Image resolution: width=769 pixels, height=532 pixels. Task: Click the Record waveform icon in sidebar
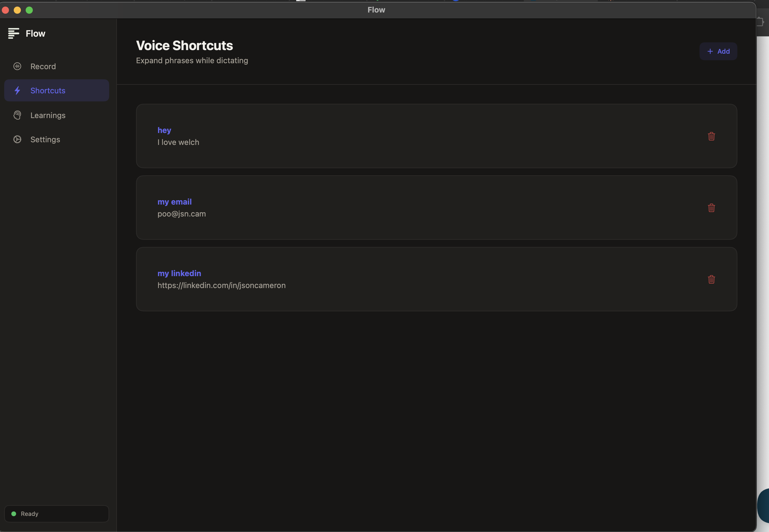point(17,66)
